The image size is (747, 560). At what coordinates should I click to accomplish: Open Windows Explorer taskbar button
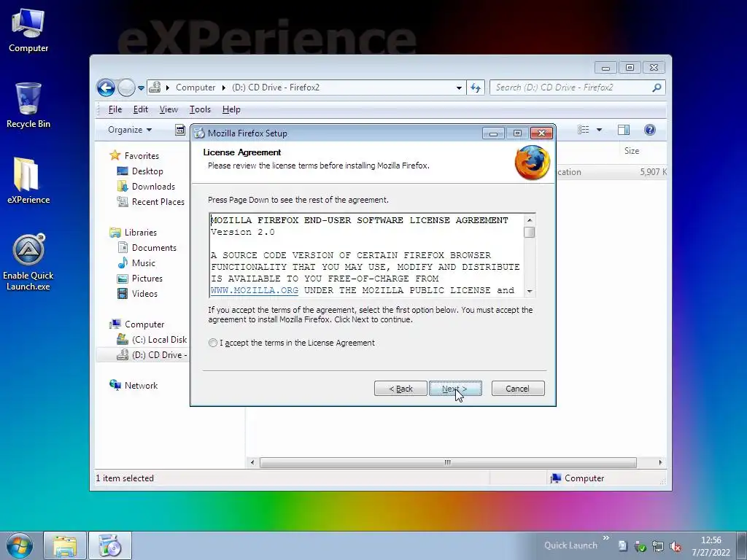pyautogui.click(x=65, y=545)
